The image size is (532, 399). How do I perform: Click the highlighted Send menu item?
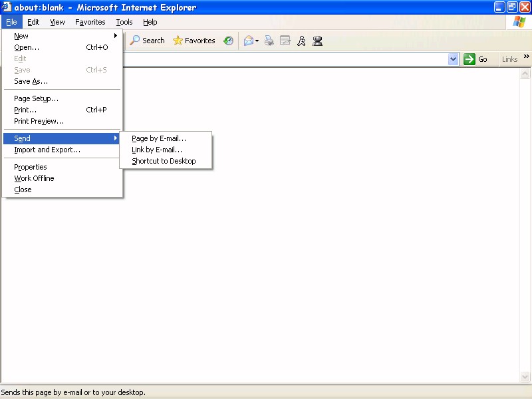[x=62, y=138]
